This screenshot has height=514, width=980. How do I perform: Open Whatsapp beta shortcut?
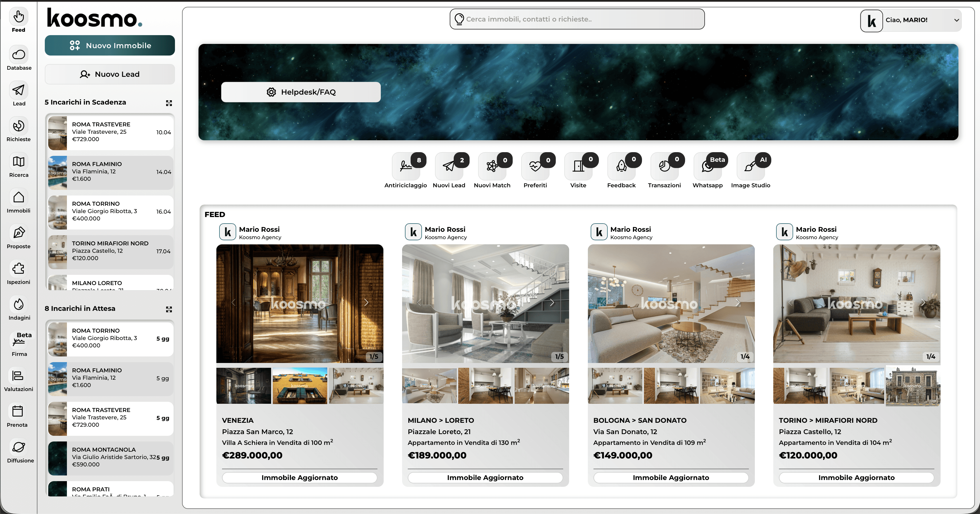point(707,166)
